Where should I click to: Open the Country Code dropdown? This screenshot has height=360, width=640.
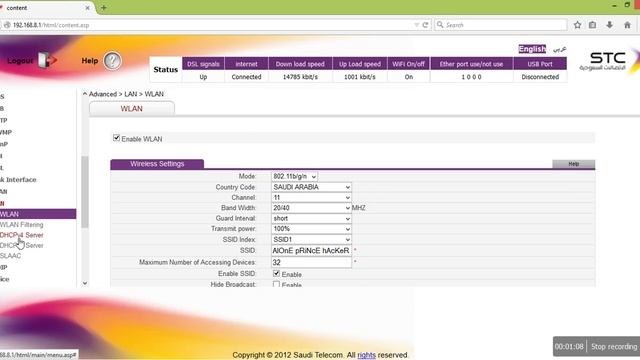(x=311, y=187)
